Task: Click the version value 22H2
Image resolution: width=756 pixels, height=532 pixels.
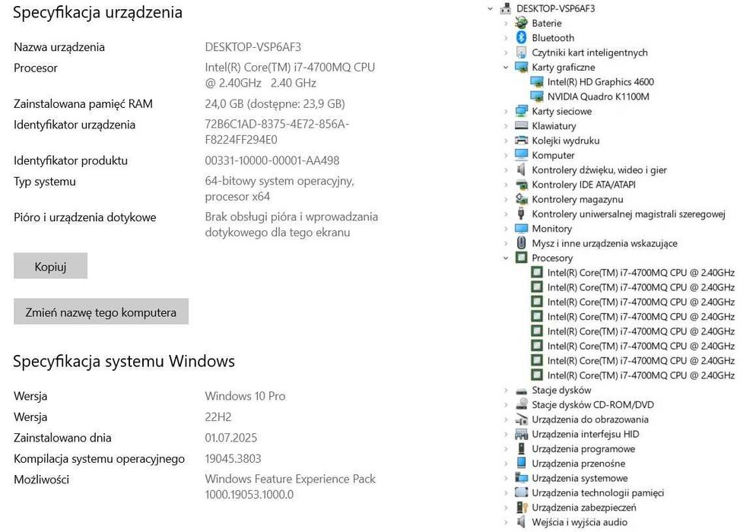Action: [218, 416]
